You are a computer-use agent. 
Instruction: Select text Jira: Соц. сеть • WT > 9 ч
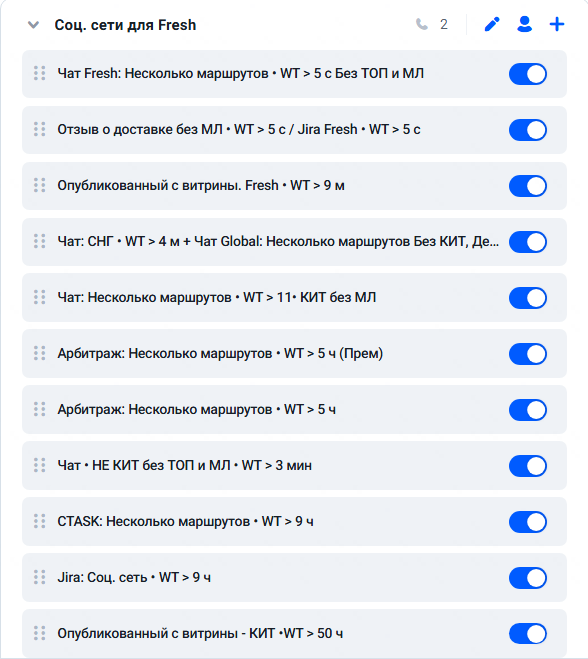point(134,577)
